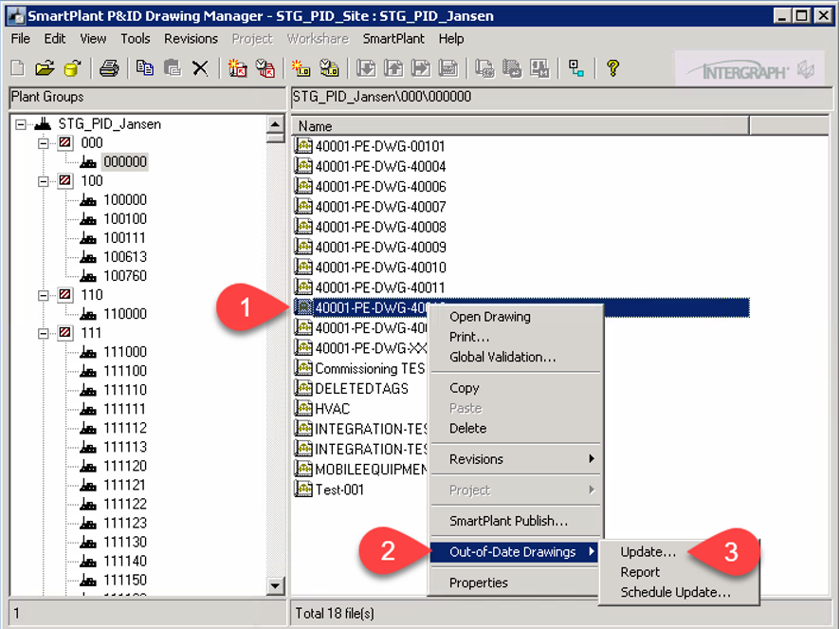Click the yellow question mark Help icon

click(612, 68)
